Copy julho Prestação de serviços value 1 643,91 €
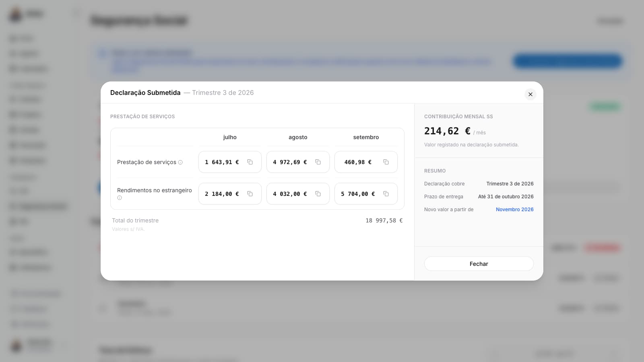Viewport: 644px width, 362px height. coord(250,162)
